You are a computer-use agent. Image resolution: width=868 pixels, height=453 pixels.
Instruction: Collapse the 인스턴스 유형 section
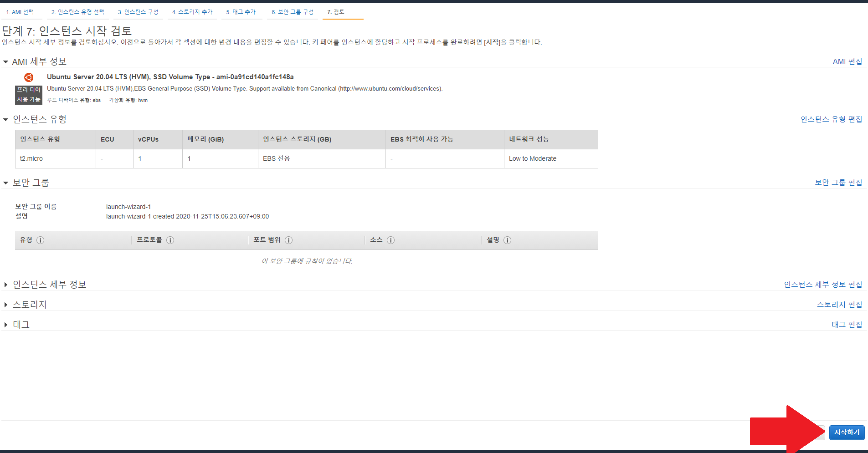pyautogui.click(x=5, y=119)
